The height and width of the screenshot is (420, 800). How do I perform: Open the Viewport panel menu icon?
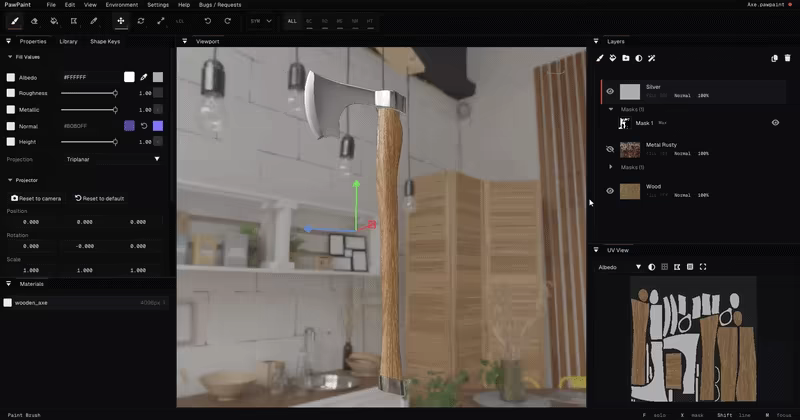click(185, 41)
